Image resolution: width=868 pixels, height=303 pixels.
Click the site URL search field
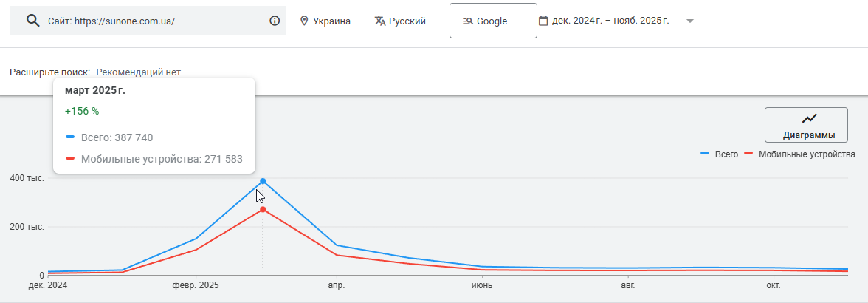pyautogui.click(x=148, y=21)
